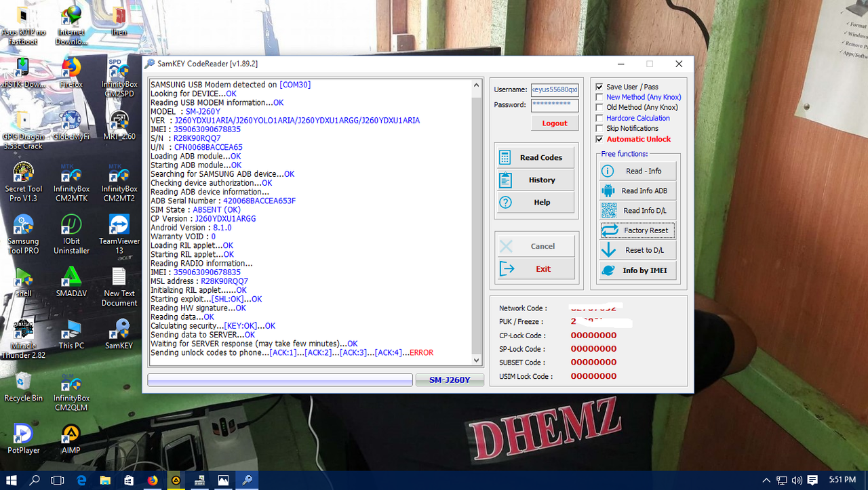The height and width of the screenshot is (490, 868).
Task: Select the GPG Dragon 3.53c Crack icon
Action: [x=23, y=130]
